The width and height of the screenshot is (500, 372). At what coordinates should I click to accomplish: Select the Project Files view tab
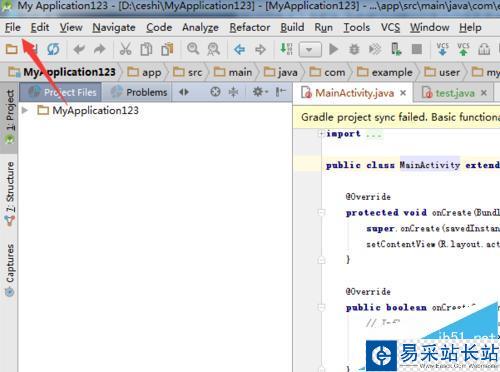(x=61, y=92)
